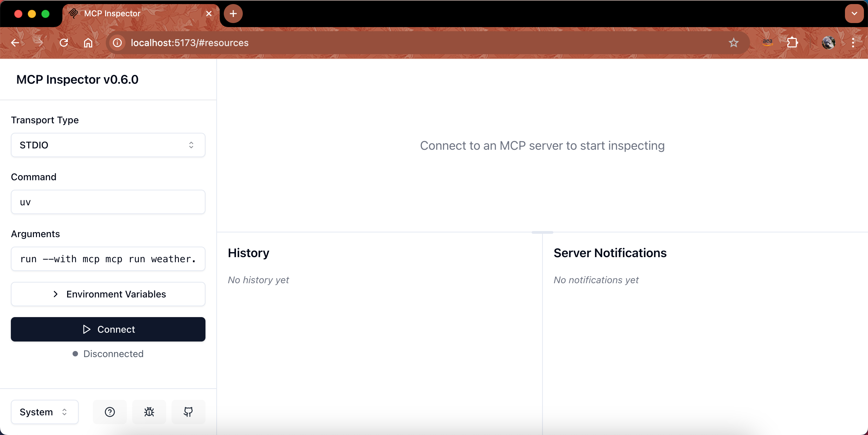The width and height of the screenshot is (868, 435).
Task: Toggle the Connect button to connect the server
Action: (x=108, y=329)
